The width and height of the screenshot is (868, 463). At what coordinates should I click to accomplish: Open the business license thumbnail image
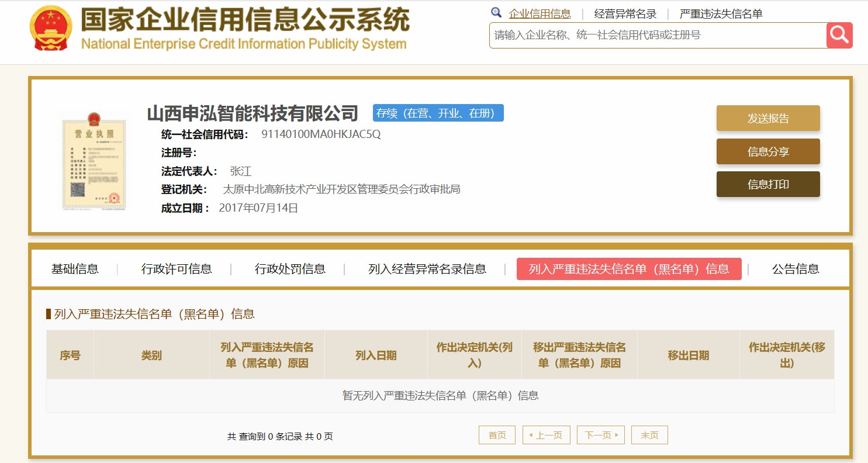(x=95, y=160)
